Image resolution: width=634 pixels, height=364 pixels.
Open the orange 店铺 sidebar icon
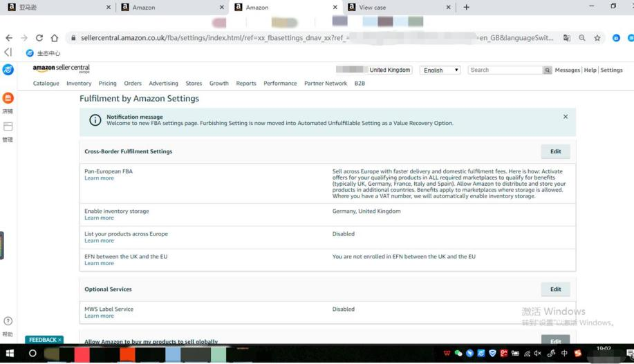(x=8, y=98)
